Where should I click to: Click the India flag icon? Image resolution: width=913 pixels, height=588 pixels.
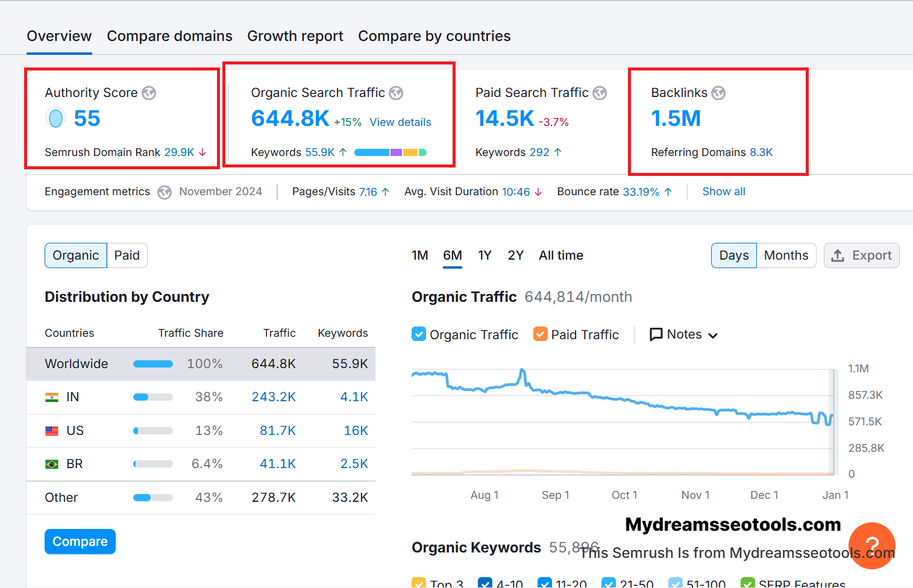[52, 398]
